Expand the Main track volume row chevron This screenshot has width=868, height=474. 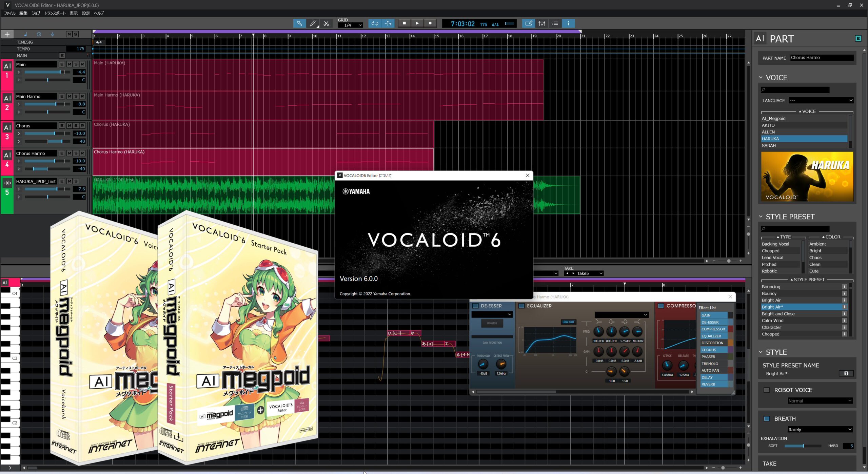click(x=19, y=72)
